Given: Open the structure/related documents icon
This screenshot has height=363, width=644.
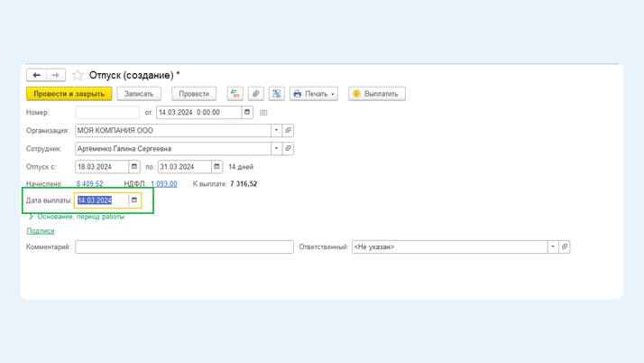Looking at the screenshot, I should tap(276, 94).
